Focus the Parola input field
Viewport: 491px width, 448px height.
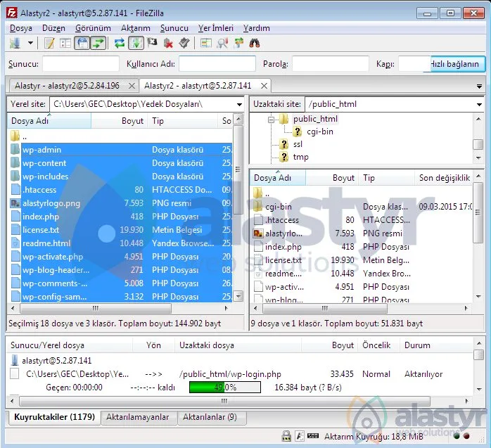(331, 64)
